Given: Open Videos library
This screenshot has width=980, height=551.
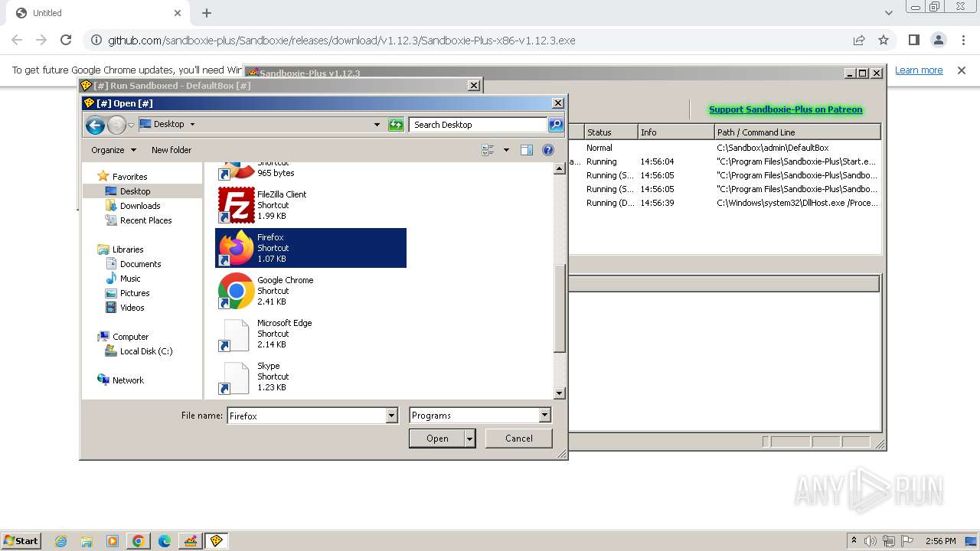Looking at the screenshot, I should coord(132,308).
